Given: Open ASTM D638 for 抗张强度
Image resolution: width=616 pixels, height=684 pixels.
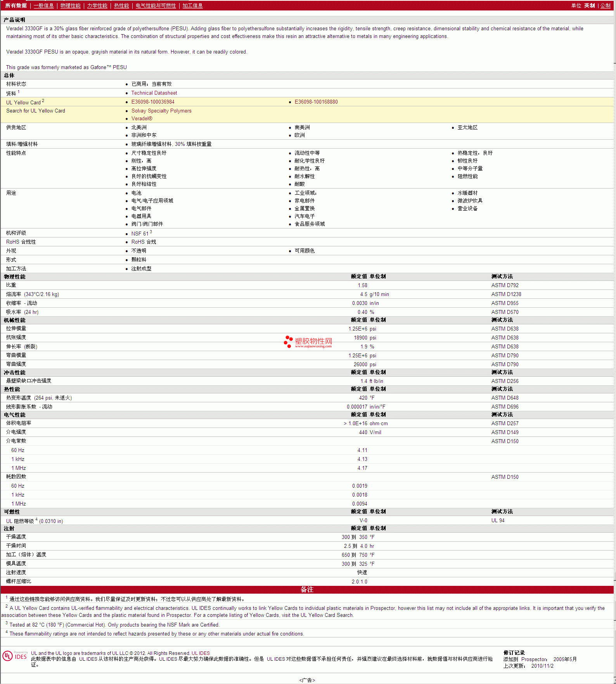Looking at the screenshot, I should (505, 338).
